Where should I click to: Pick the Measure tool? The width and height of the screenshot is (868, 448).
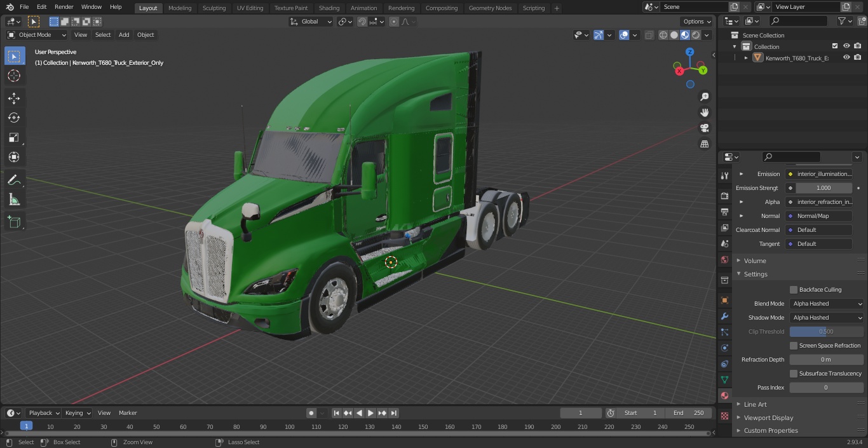[14, 200]
